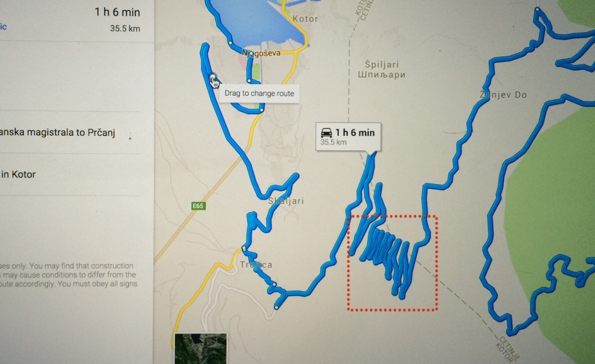Select the 1 h 6 min summary in sidebar

tap(117, 12)
